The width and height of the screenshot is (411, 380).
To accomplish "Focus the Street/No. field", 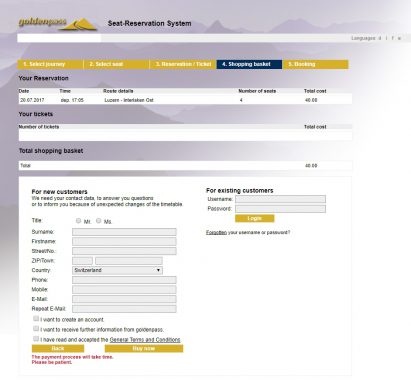I will coord(124,251).
